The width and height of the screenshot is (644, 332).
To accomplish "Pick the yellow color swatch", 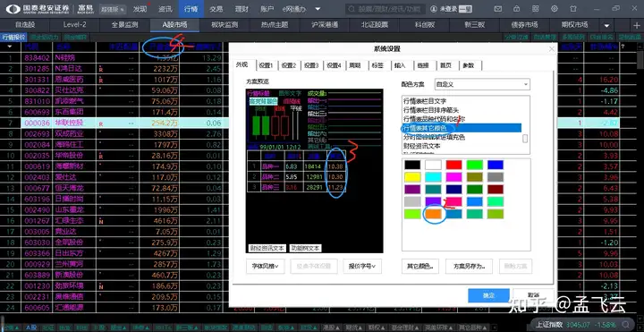I will coord(412,177).
